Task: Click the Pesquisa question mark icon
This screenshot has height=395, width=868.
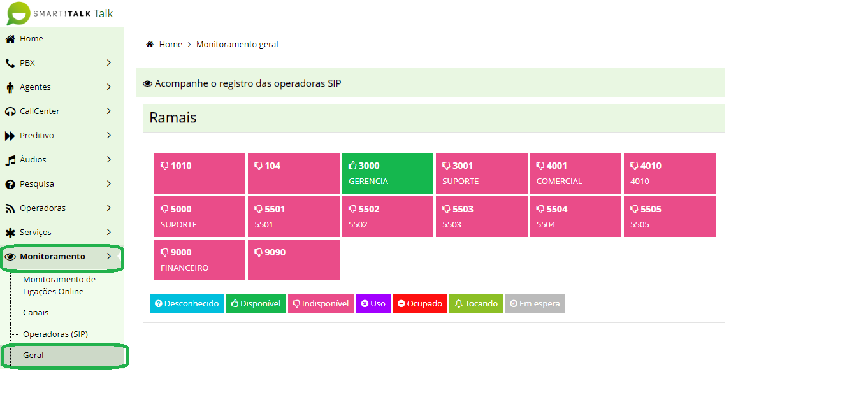Action: 10,184
